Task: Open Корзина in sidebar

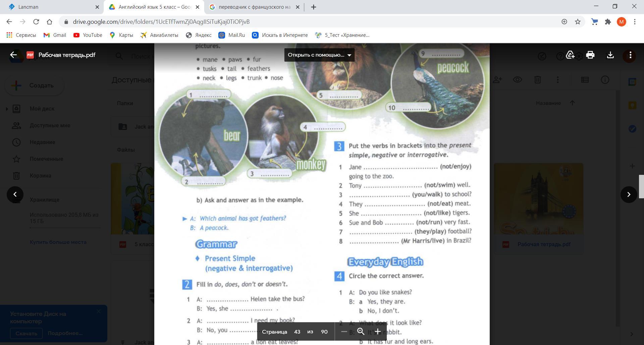Action: pyautogui.click(x=40, y=176)
